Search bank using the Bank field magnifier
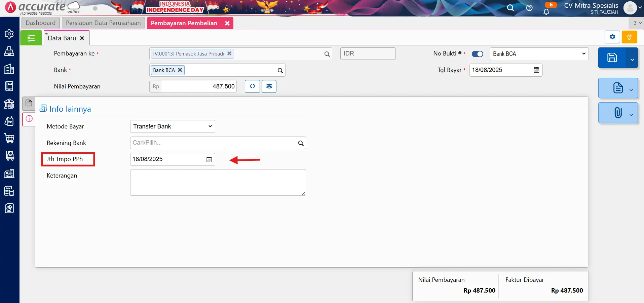644x303 pixels. pos(280,70)
